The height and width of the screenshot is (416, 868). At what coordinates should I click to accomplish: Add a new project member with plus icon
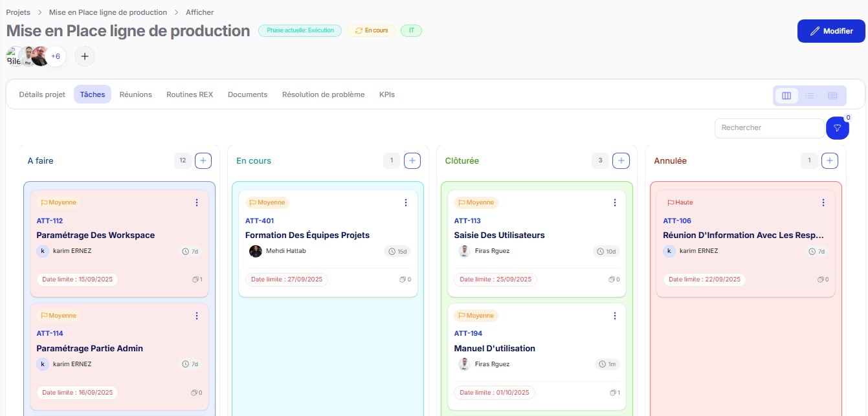point(84,56)
